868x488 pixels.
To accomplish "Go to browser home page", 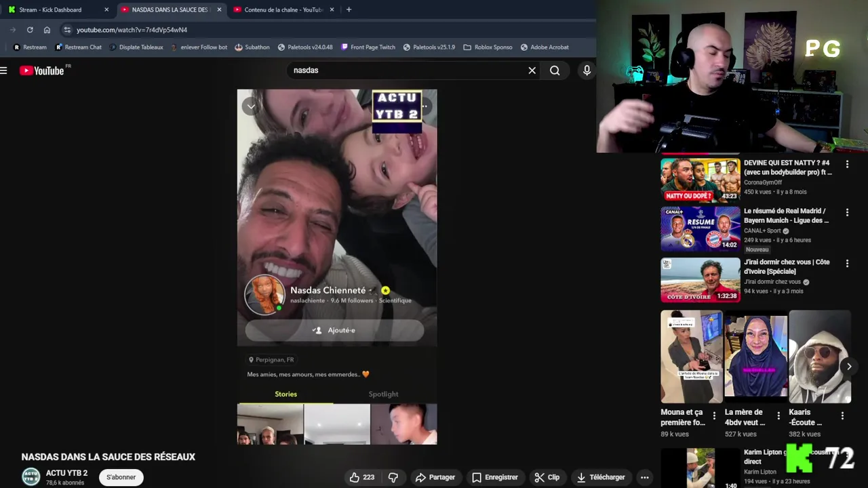I will [47, 30].
